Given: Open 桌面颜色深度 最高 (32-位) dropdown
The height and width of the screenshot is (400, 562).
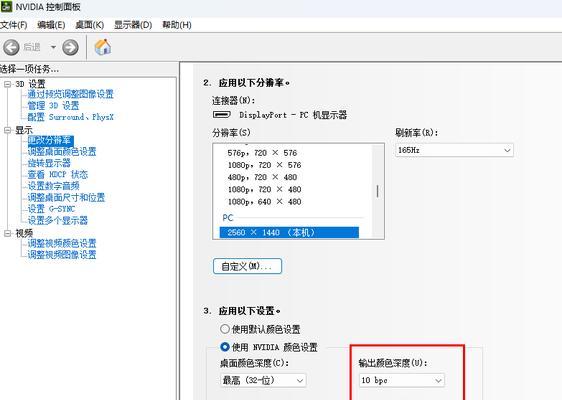Looking at the screenshot, I should tap(263, 380).
